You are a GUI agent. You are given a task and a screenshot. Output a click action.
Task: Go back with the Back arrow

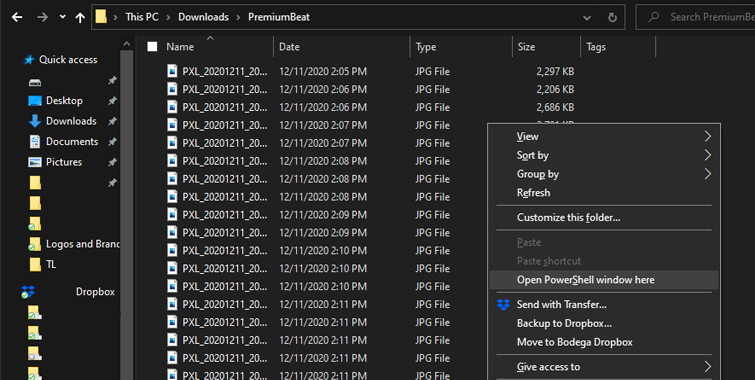pos(17,17)
